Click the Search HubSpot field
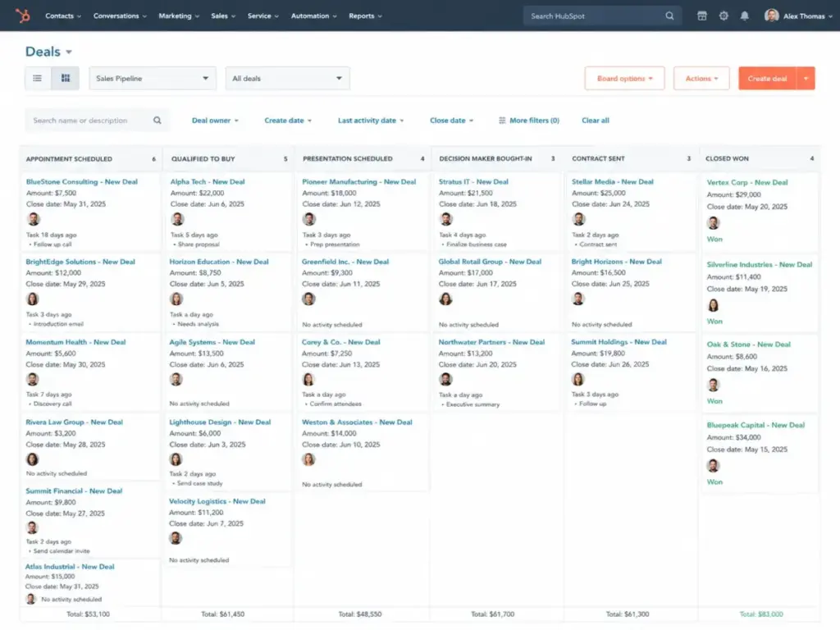Image resolution: width=840 pixels, height=630 pixels. click(x=602, y=16)
